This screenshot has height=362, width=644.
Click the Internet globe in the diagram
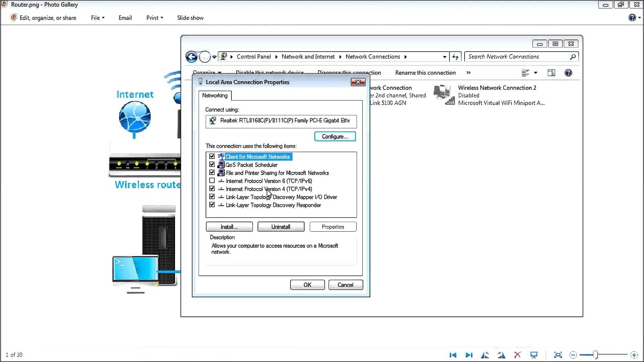(135, 117)
